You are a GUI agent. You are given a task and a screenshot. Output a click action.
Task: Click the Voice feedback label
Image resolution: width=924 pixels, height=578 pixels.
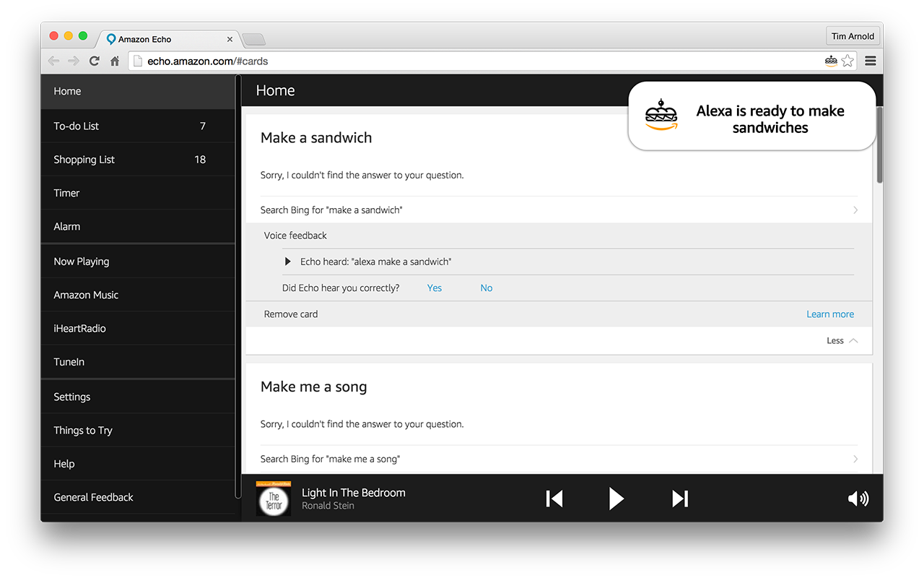295,236
